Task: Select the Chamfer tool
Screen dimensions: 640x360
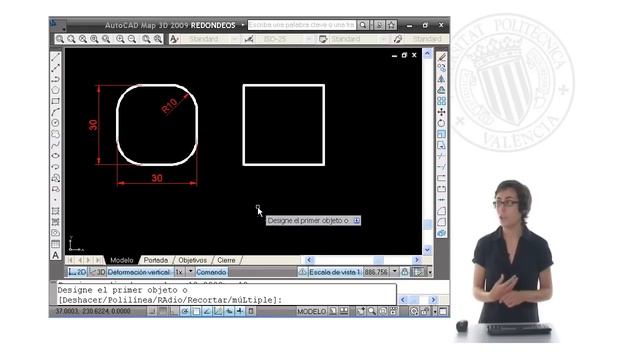Action: point(441,211)
